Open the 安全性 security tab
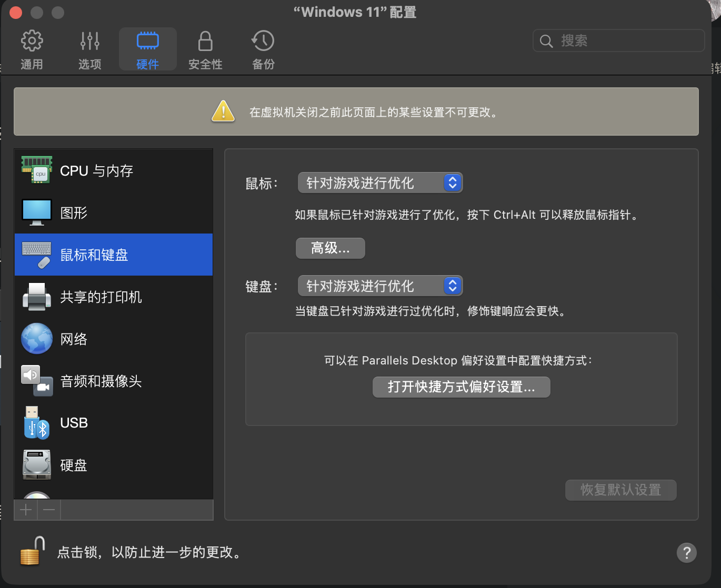The height and width of the screenshot is (588, 721). pos(205,49)
